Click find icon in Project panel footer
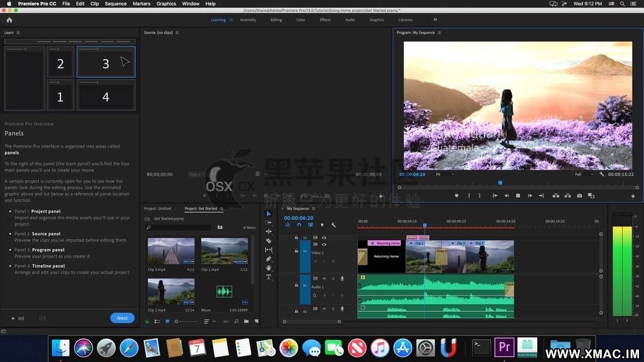644x362 pixels. (x=236, y=321)
